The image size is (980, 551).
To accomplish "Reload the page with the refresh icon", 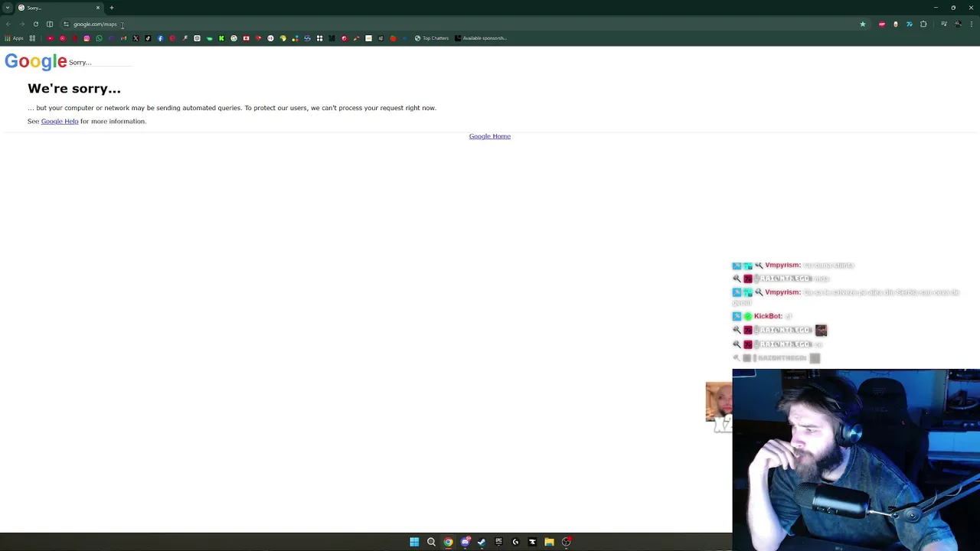I will tap(35, 24).
